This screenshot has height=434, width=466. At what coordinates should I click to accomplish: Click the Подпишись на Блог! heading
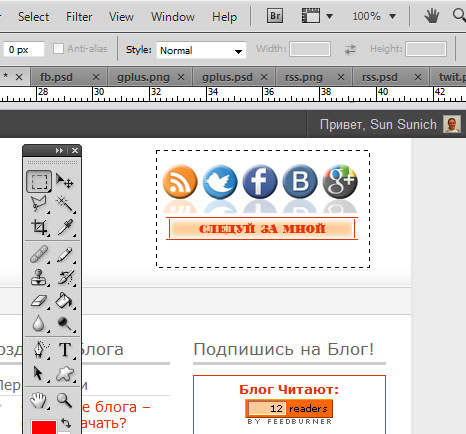click(x=284, y=349)
